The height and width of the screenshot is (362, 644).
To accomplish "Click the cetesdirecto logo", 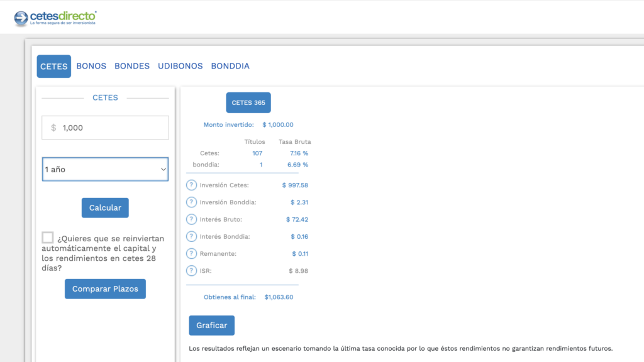I will point(55,18).
